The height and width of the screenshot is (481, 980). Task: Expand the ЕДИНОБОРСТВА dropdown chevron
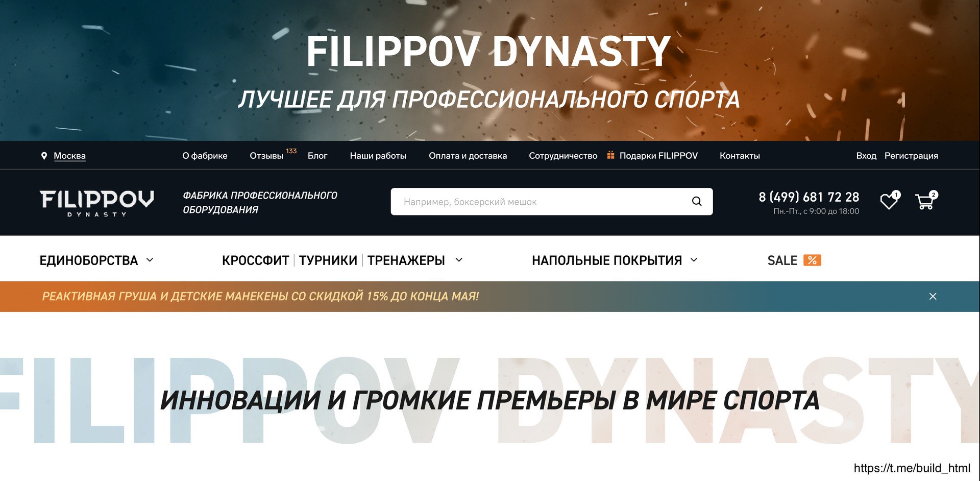pyautogui.click(x=150, y=260)
